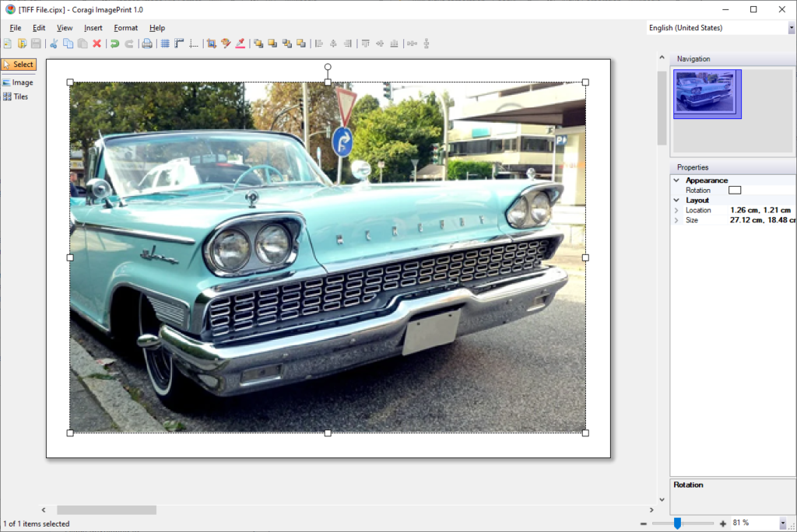
Task: Open the Format menu
Action: 125,28
